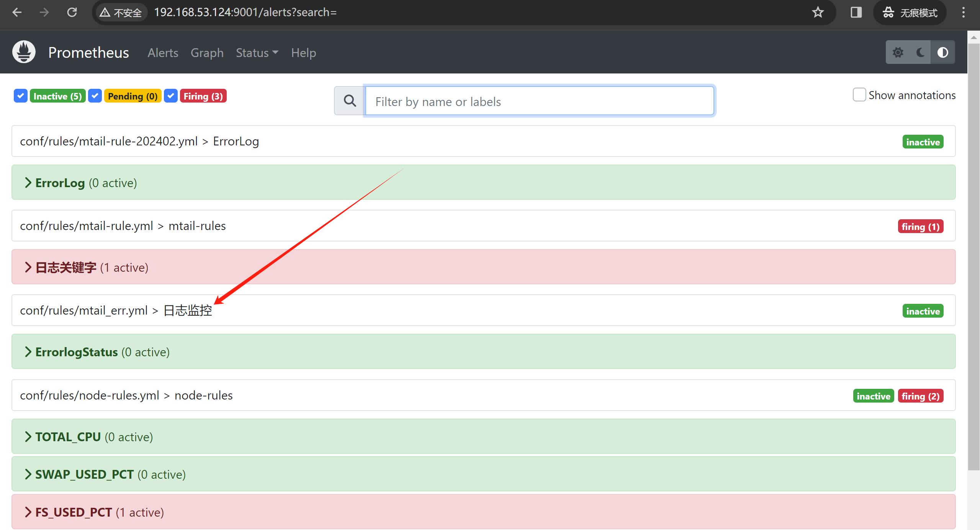Click the magnifier search icon

click(350, 101)
